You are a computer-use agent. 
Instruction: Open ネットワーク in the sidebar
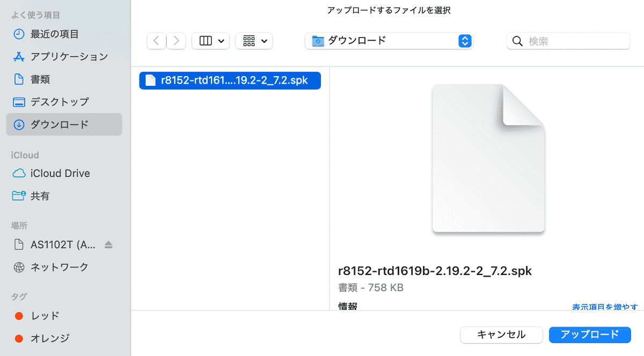[x=64, y=267]
